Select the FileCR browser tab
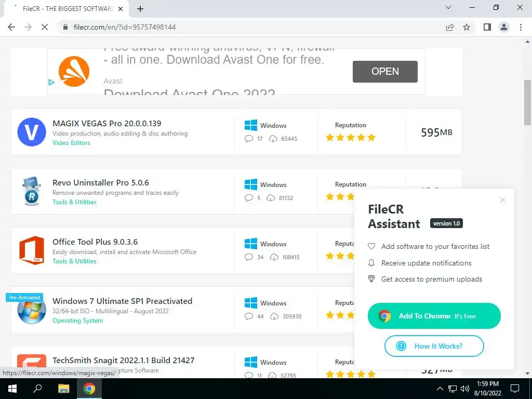The height and width of the screenshot is (399, 532). [67, 9]
